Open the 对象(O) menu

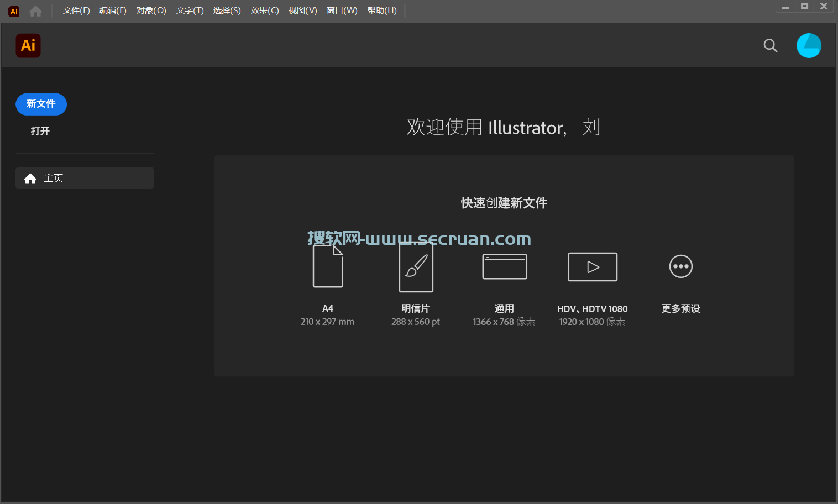click(151, 11)
